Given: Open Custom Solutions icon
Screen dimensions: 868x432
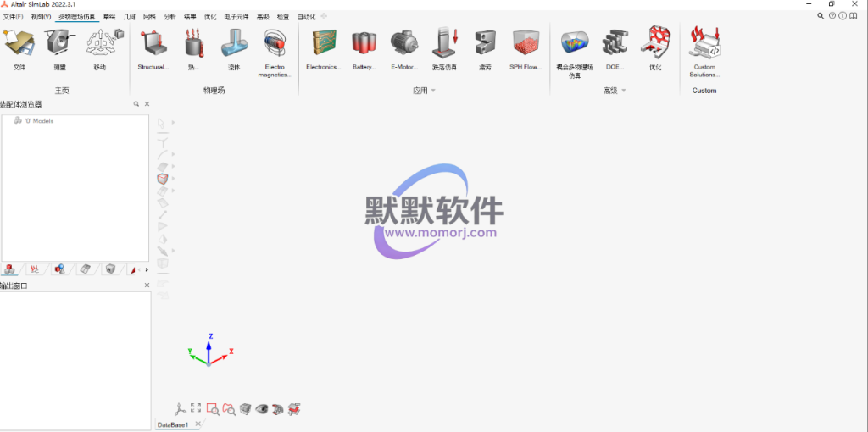Looking at the screenshot, I should click(704, 47).
